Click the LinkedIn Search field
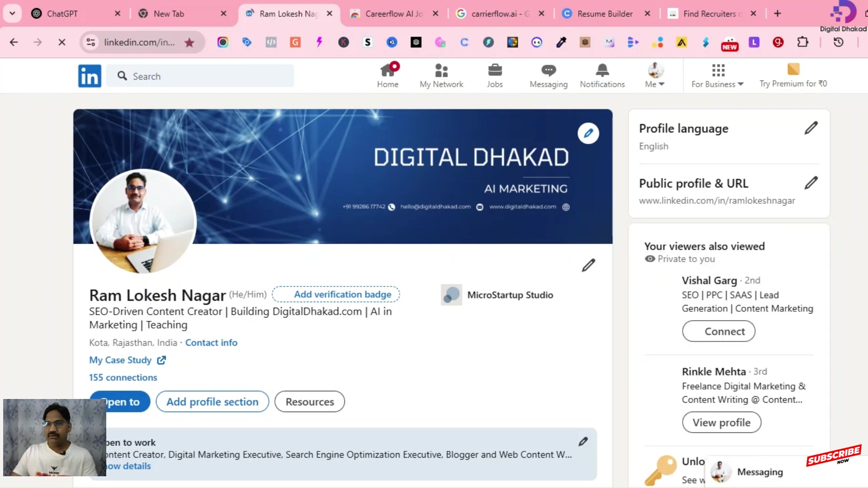The height and width of the screenshot is (488, 868). [x=200, y=76]
